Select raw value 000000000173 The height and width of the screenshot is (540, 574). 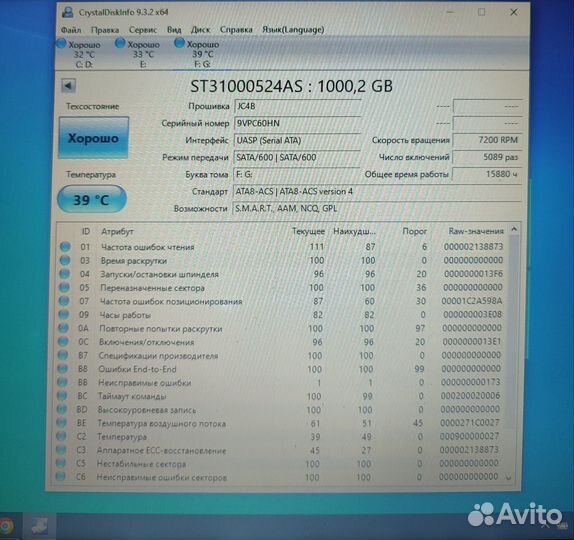470,382
